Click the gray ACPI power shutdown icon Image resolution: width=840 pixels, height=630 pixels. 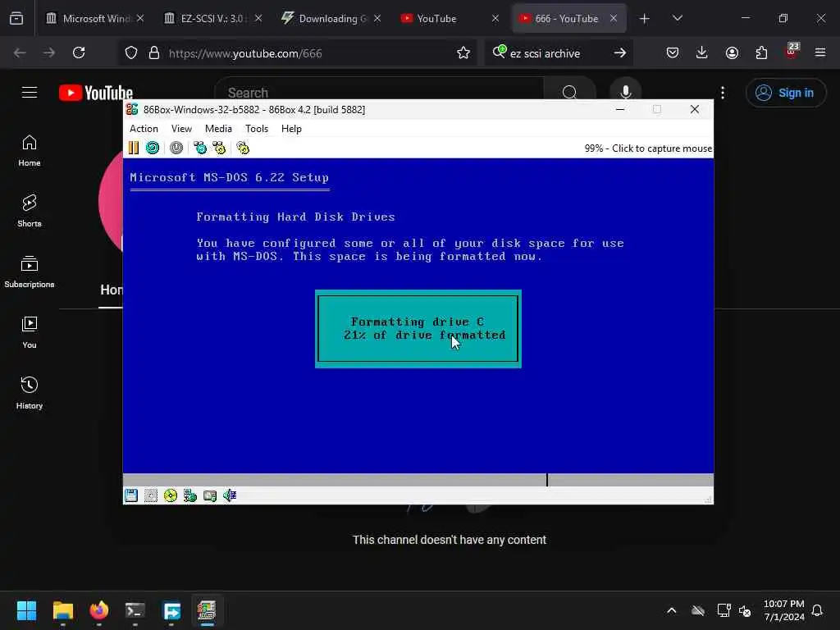[x=176, y=148]
